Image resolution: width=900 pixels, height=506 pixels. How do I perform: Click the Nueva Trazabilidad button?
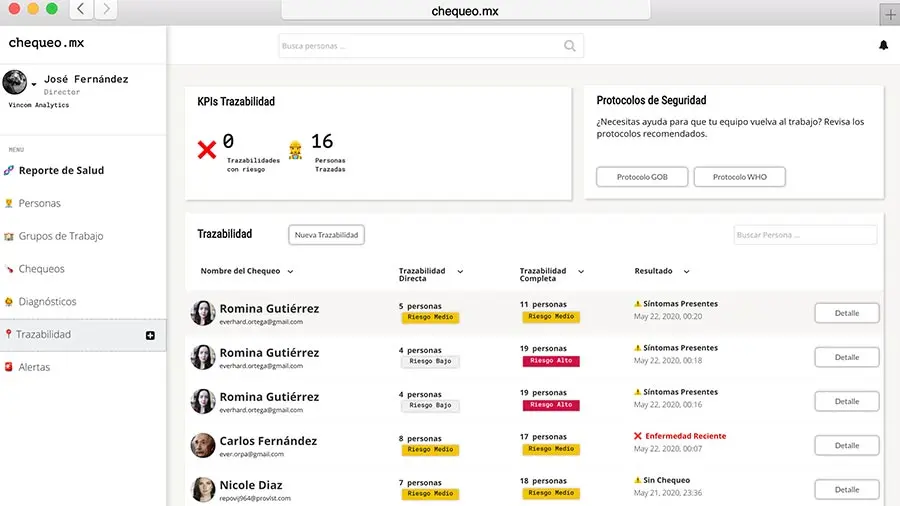click(326, 234)
